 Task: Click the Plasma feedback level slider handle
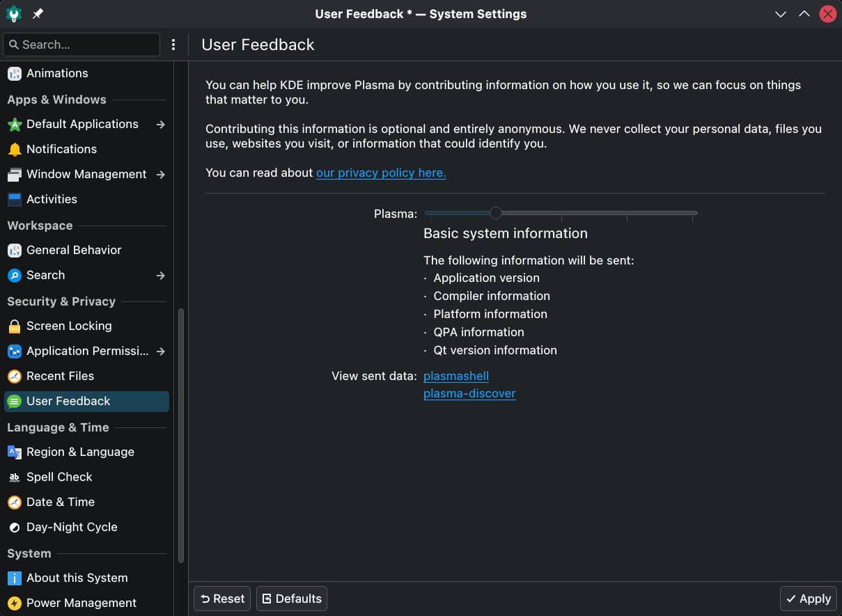click(495, 213)
